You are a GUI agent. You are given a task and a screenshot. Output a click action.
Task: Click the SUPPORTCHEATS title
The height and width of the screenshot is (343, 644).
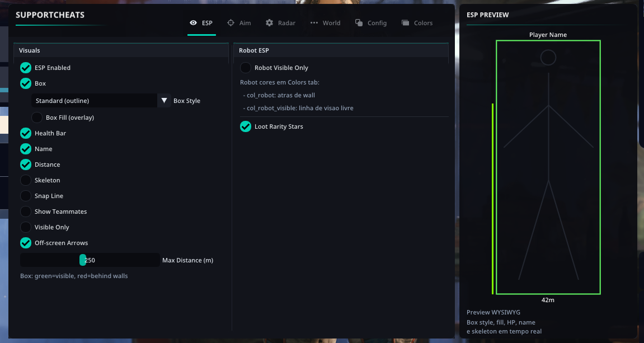click(x=50, y=15)
